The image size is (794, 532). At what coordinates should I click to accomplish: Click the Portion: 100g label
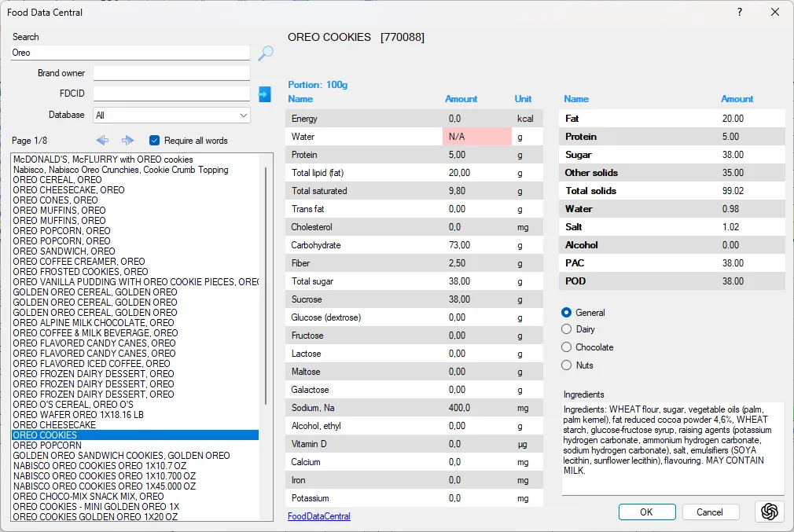tap(318, 85)
